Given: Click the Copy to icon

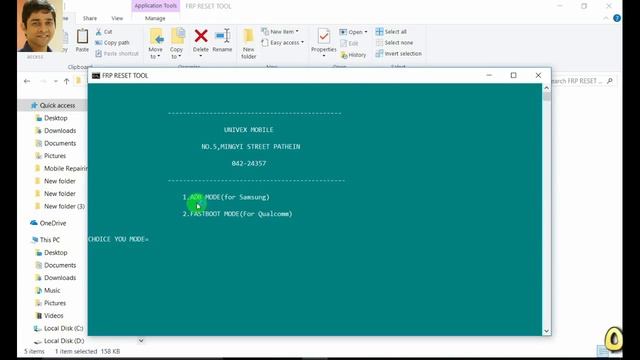Looking at the screenshot, I should click(x=177, y=36).
